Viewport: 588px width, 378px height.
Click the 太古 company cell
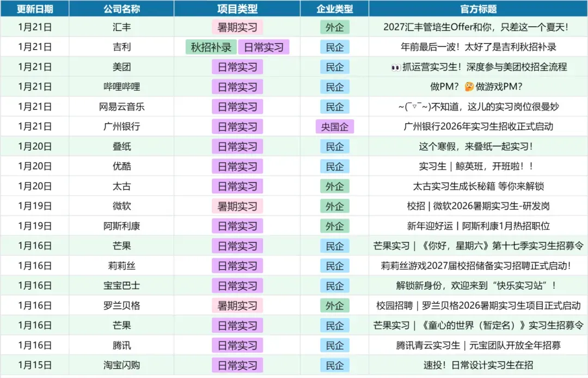pos(121,186)
